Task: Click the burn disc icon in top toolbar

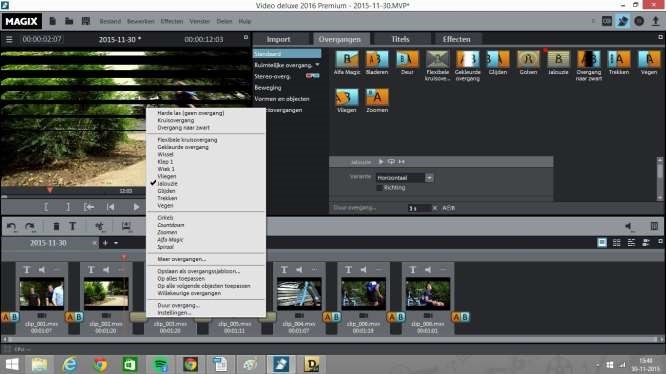Action: pyautogui.click(x=639, y=21)
